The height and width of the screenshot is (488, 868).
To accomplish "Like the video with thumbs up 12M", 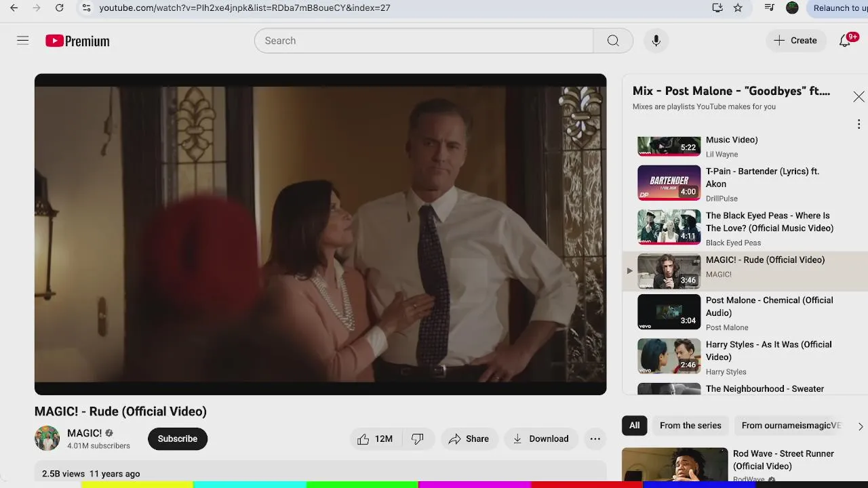I will [376, 439].
